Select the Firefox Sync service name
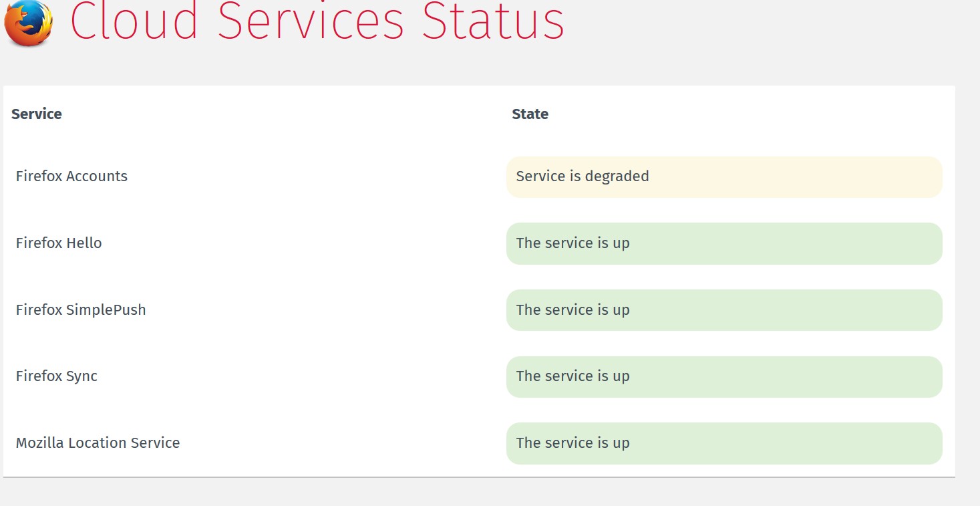Viewport: 980px width, 506px height. [x=57, y=376]
